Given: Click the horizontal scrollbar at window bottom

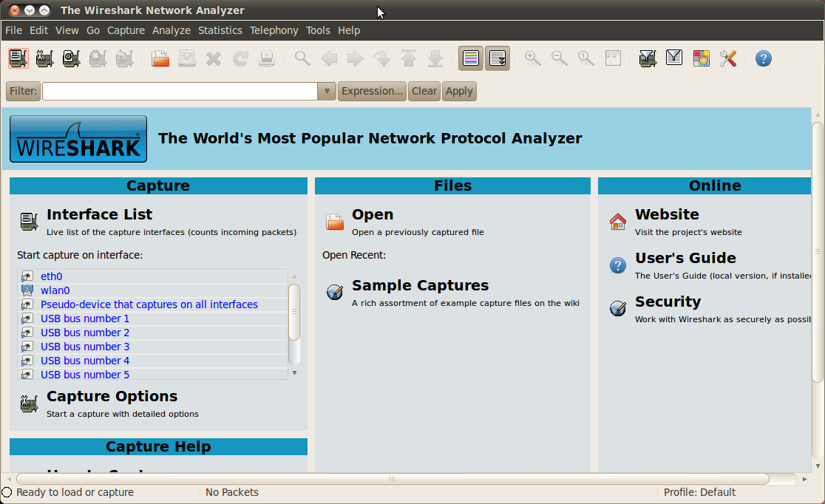Looking at the screenshot, I should (x=392, y=479).
